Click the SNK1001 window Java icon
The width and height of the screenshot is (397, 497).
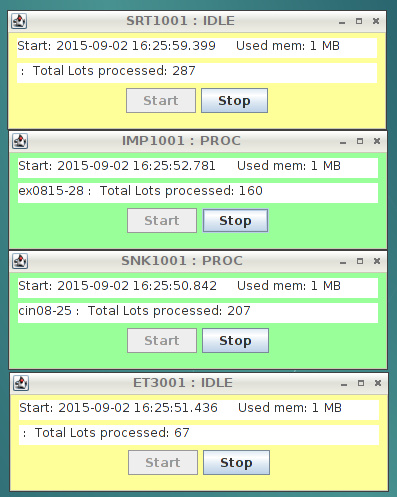[20, 261]
